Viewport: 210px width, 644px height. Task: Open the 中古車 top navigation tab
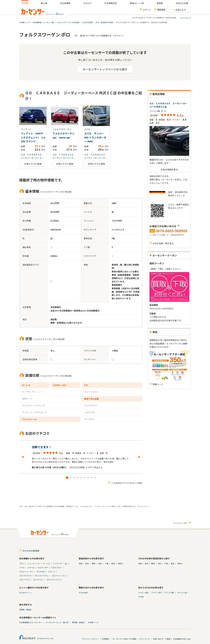(x=25, y=3)
